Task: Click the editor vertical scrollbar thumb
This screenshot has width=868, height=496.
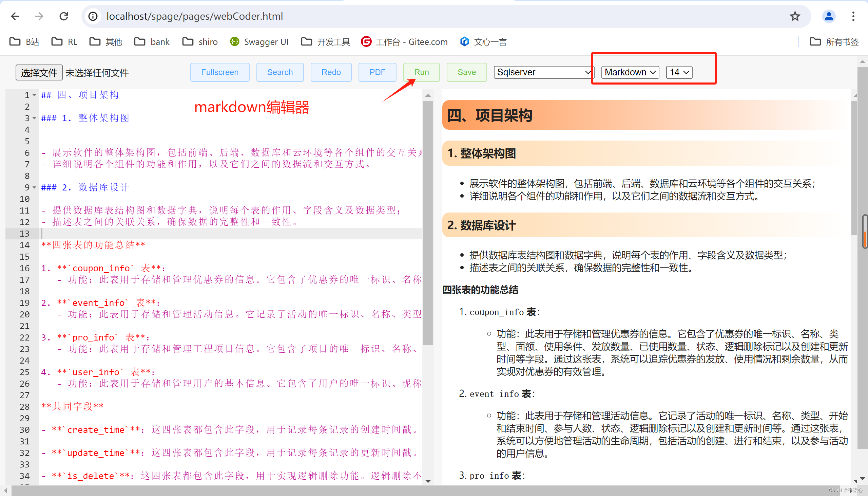Action: coord(428,223)
